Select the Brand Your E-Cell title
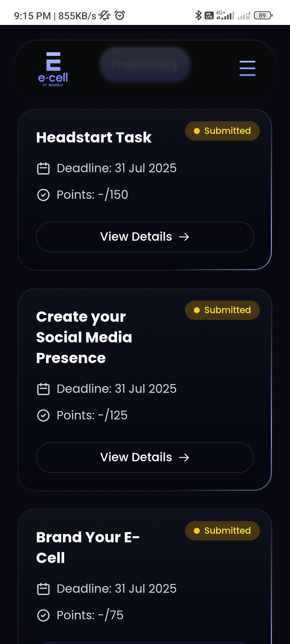290x644 pixels. (88, 547)
